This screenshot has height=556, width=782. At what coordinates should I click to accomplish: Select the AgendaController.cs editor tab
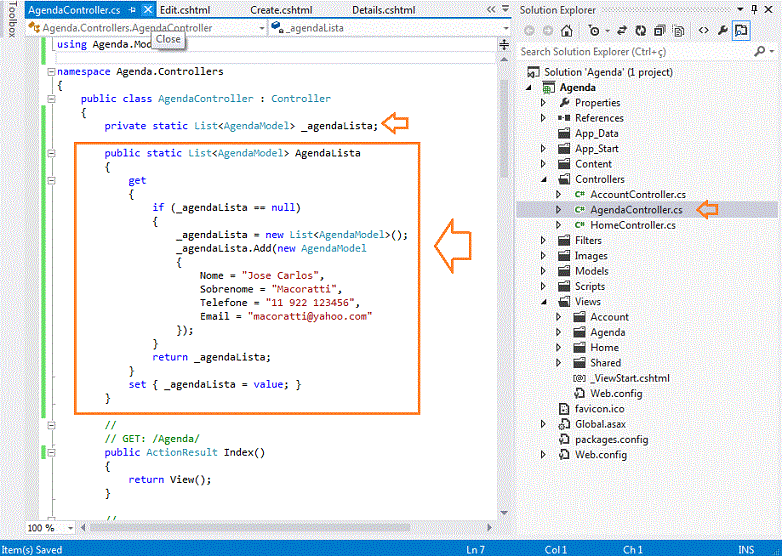(74, 10)
